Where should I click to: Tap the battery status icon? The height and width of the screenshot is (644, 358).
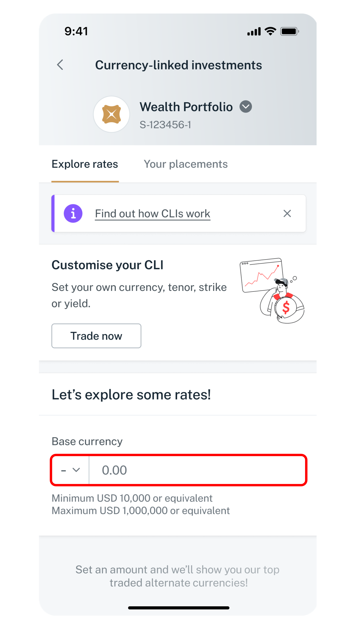coord(289,31)
